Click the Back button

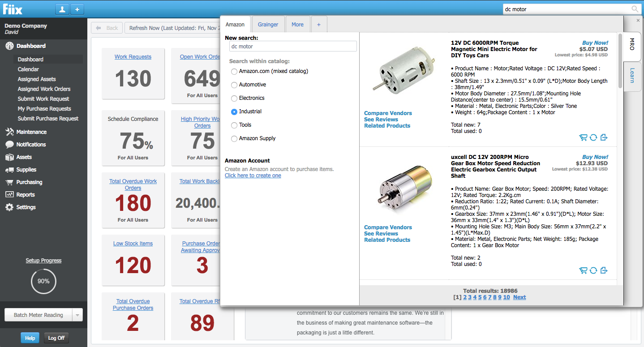click(x=107, y=28)
